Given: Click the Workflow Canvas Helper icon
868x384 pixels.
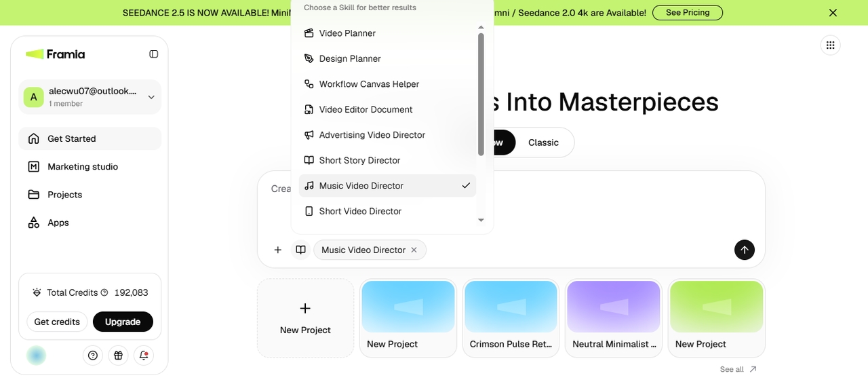Looking at the screenshot, I should pos(309,84).
